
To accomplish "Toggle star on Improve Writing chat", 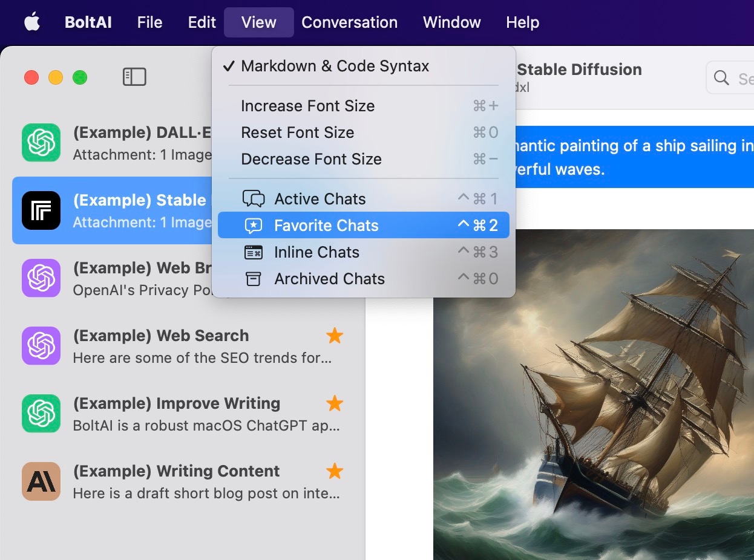I will (x=335, y=403).
